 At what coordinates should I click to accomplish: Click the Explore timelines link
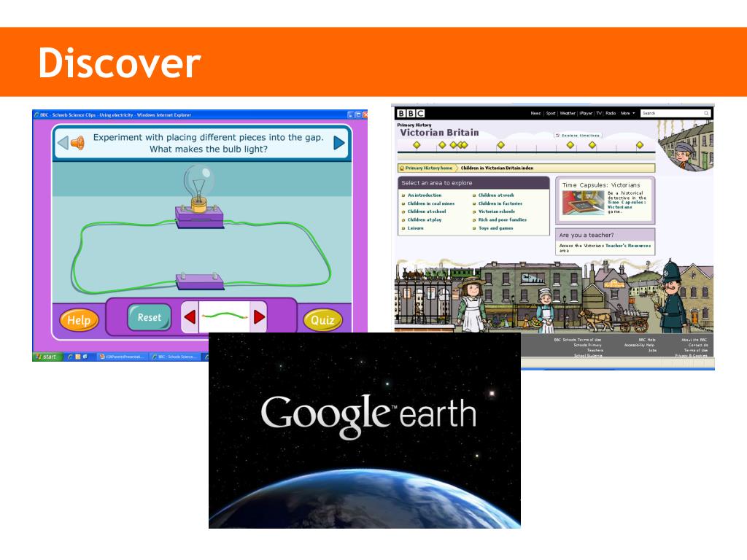578,136
